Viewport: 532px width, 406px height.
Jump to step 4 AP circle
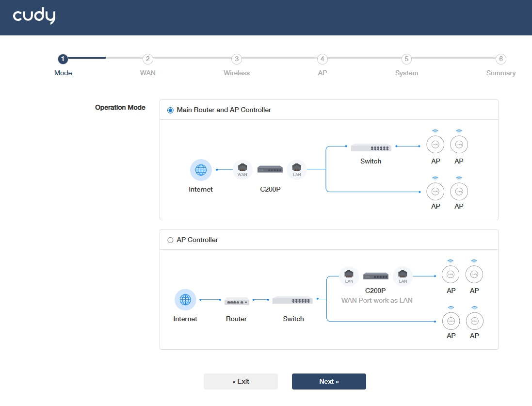(x=322, y=59)
